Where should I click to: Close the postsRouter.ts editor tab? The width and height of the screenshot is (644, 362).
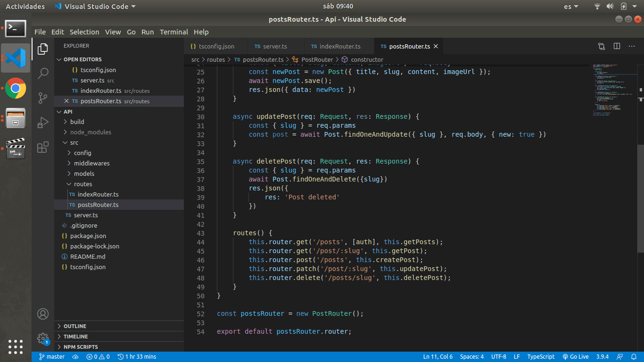pyautogui.click(x=436, y=46)
